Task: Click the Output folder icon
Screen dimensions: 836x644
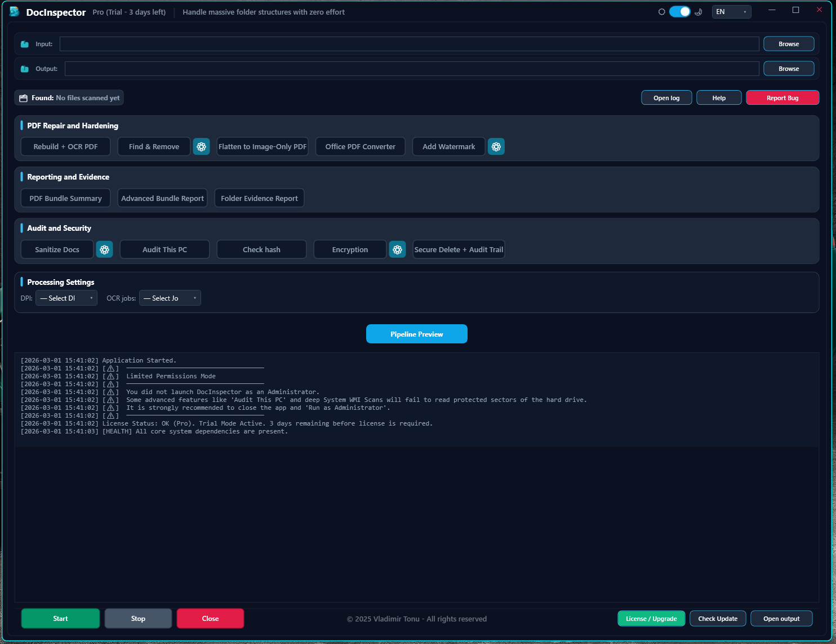Action: tap(25, 69)
